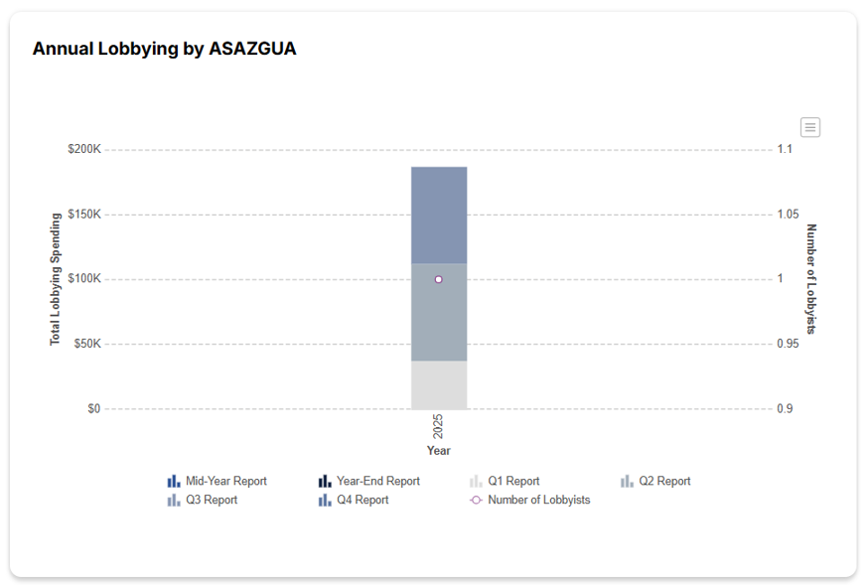Image resolution: width=868 pixels, height=588 pixels.
Task: Click the lobbyist count data point on the bar
Action: point(438,279)
